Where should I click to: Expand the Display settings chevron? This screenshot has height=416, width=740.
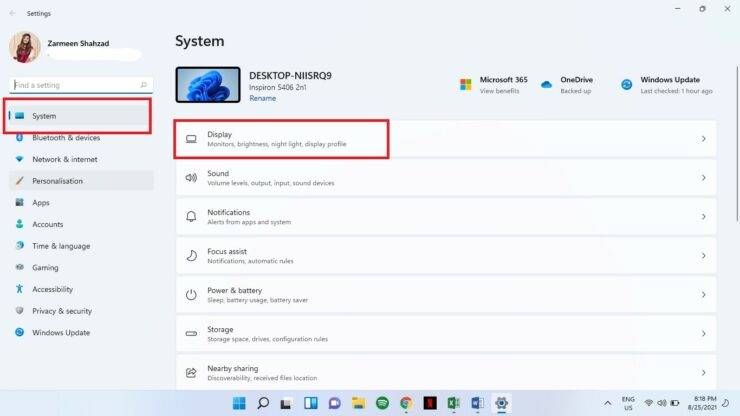pyautogui.click(x=703, y=139)
